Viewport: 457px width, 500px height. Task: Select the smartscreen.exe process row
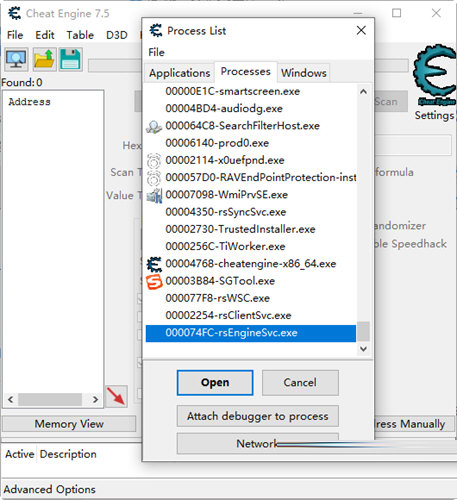pos(251,91)
